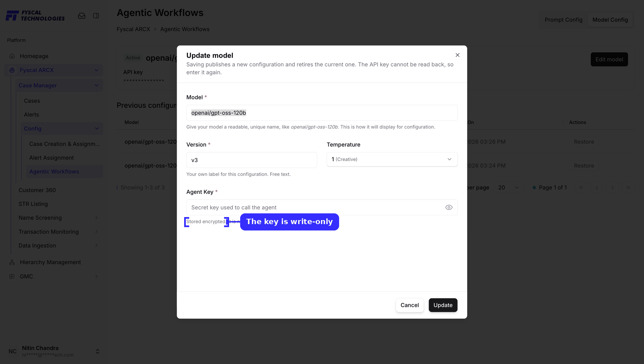Go to the first page arrow
This screenshot has width=644, height=364.
pos(581,188)
